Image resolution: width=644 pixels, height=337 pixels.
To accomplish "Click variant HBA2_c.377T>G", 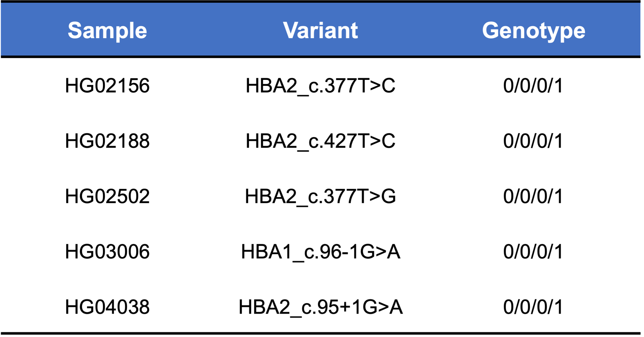I will point(320,196).
